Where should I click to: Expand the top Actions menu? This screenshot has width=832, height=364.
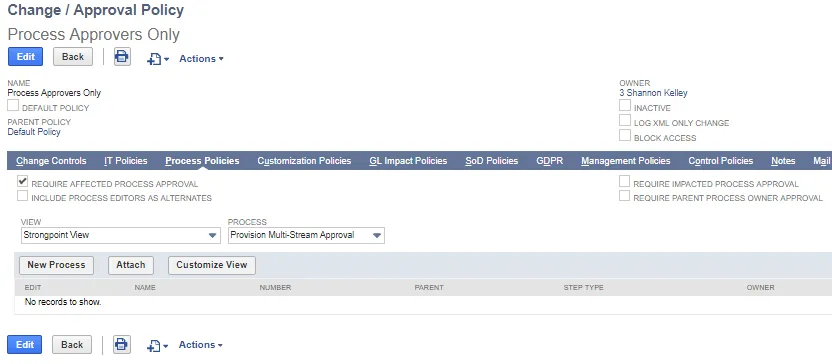tap(201, 59)
